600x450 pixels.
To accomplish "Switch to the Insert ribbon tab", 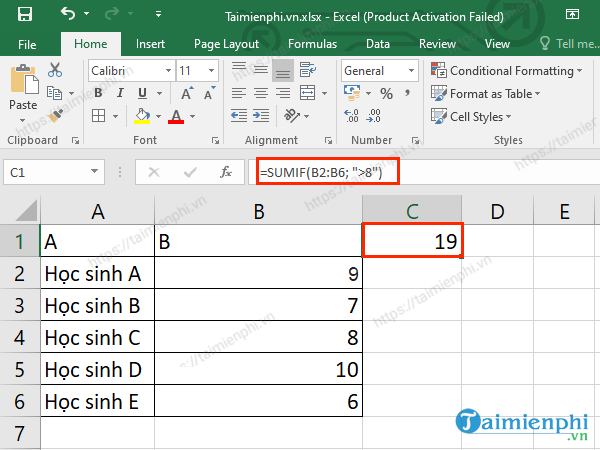I will (150, 44).
